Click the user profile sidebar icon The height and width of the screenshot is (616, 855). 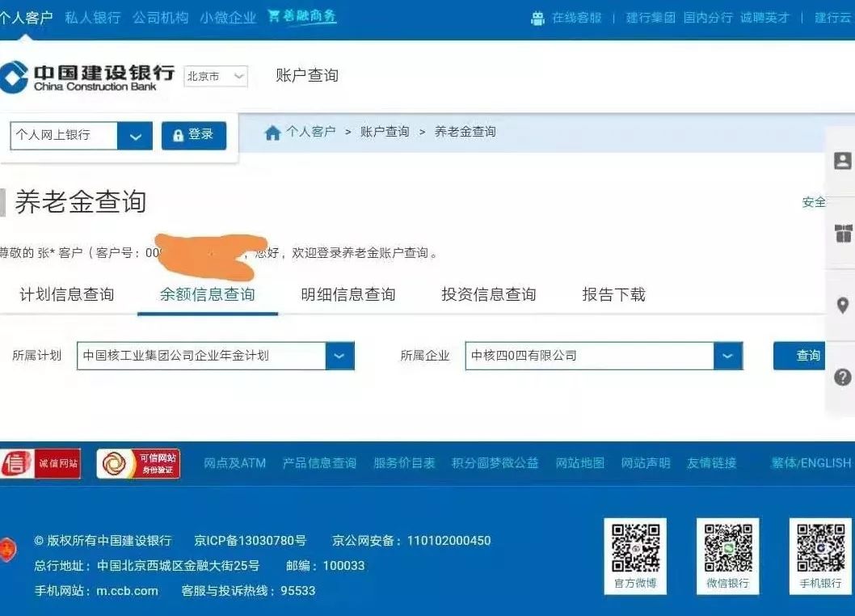pyautogui.click(x=842, y=161)
